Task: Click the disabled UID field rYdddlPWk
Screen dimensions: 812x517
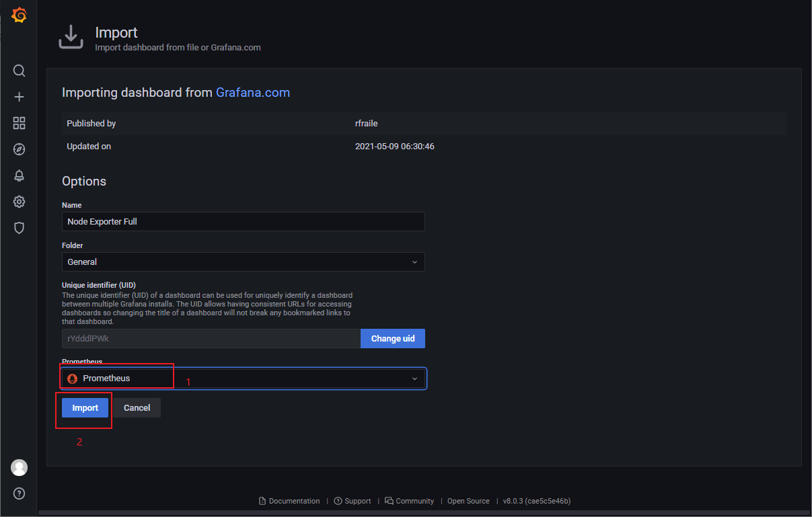Action: tap(211, 338)
